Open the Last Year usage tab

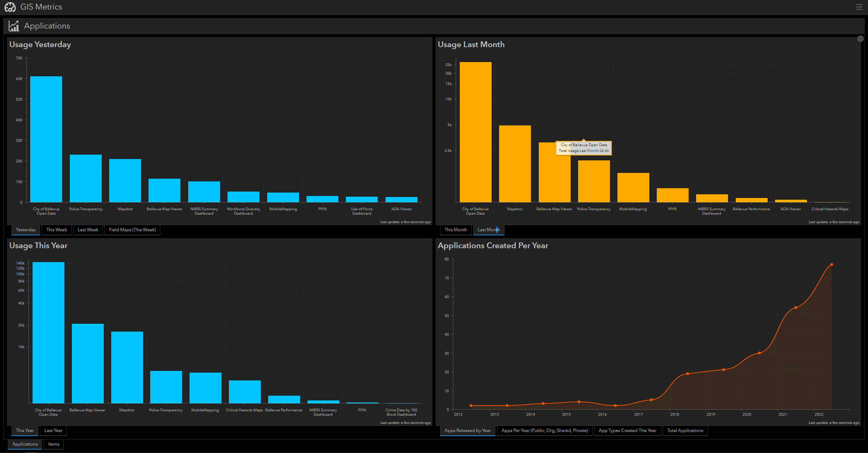click(53, 430)
